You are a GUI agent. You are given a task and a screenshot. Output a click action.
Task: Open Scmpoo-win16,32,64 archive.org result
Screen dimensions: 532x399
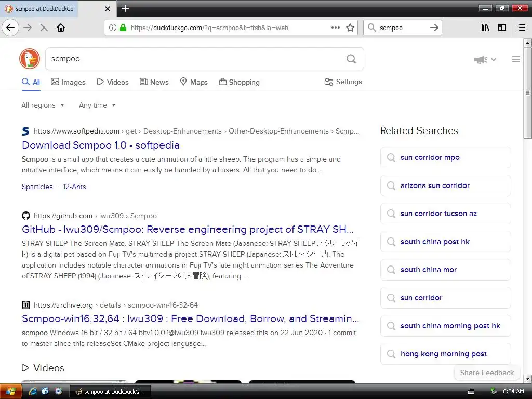(190, 318)
